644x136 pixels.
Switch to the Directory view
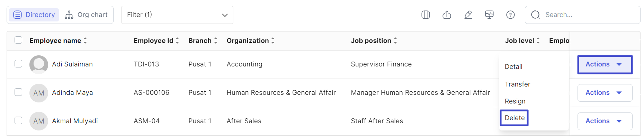click(x=34, y=15)
